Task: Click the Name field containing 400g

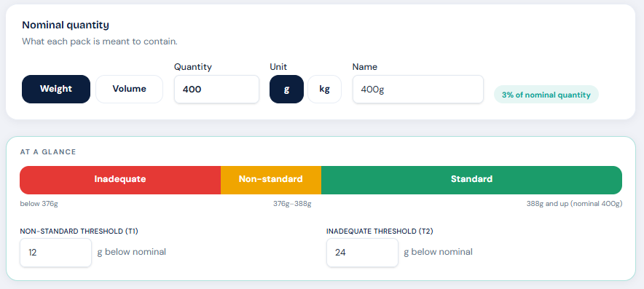Action: pos(417,89)
